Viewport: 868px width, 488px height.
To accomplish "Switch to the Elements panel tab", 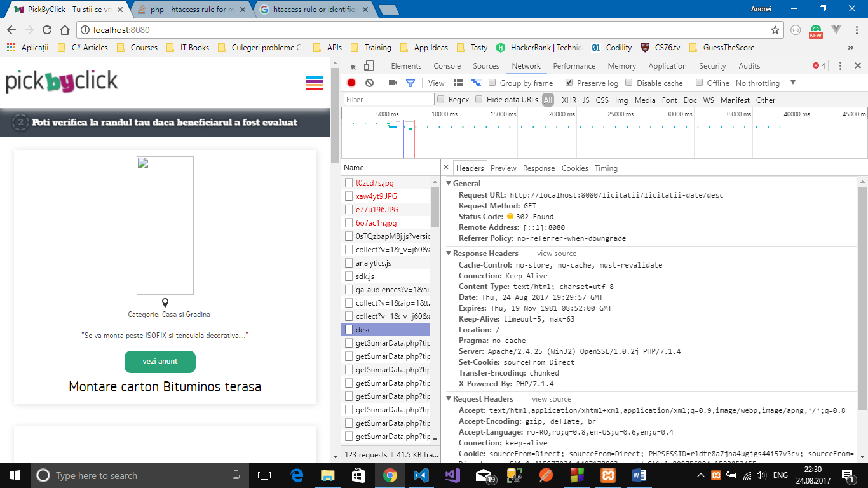I will coord(406,66).
